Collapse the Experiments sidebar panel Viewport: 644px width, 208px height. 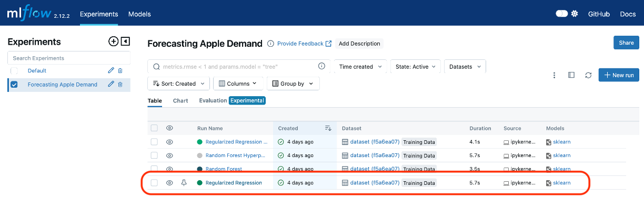pos(125,41)
